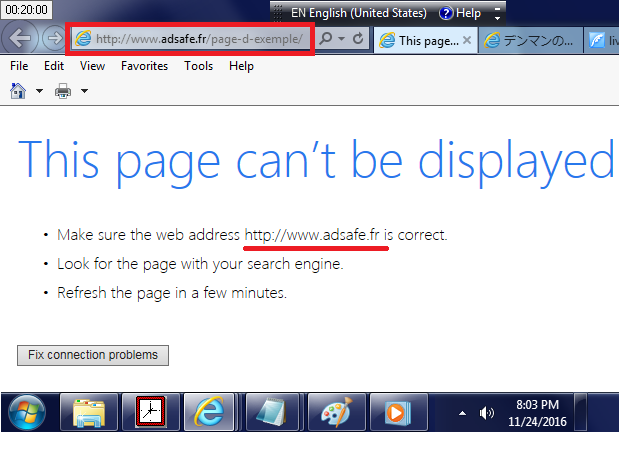The image size is (619, 452).
Task: Open the Help menu in menu bar
Action: tap(241, 66)
